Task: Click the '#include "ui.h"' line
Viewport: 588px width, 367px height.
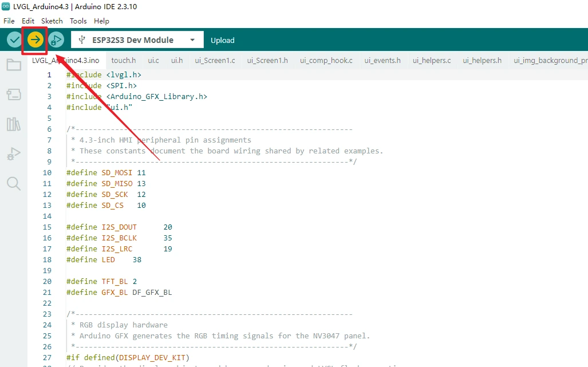Action: point(100,108)
